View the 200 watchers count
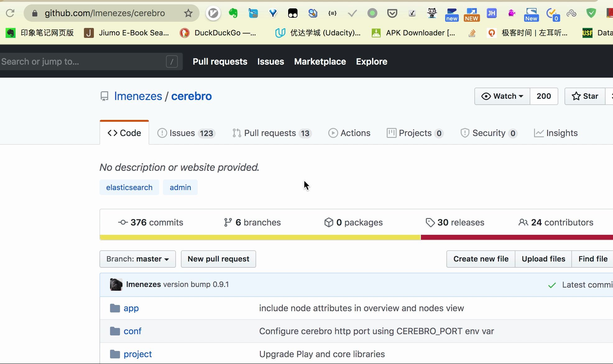The image size is (613, 364). 544,96
